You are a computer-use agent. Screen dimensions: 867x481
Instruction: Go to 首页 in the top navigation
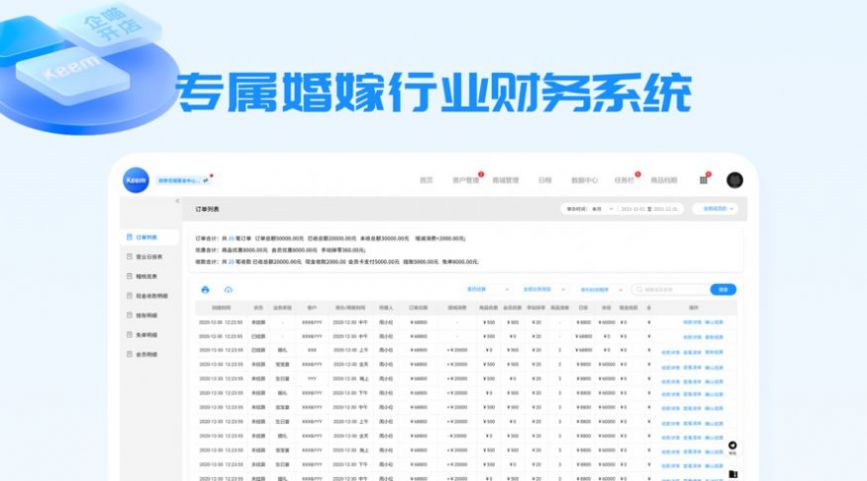pyautogui.click(x=426, y=180)
